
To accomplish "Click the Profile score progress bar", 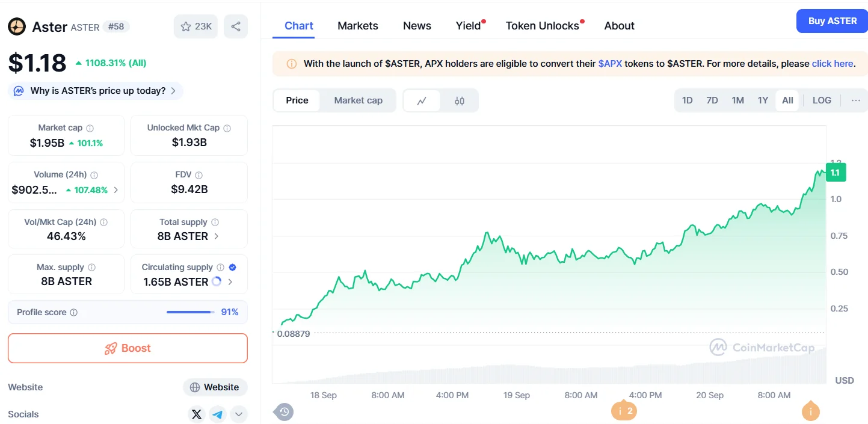I will coord(190,312).
